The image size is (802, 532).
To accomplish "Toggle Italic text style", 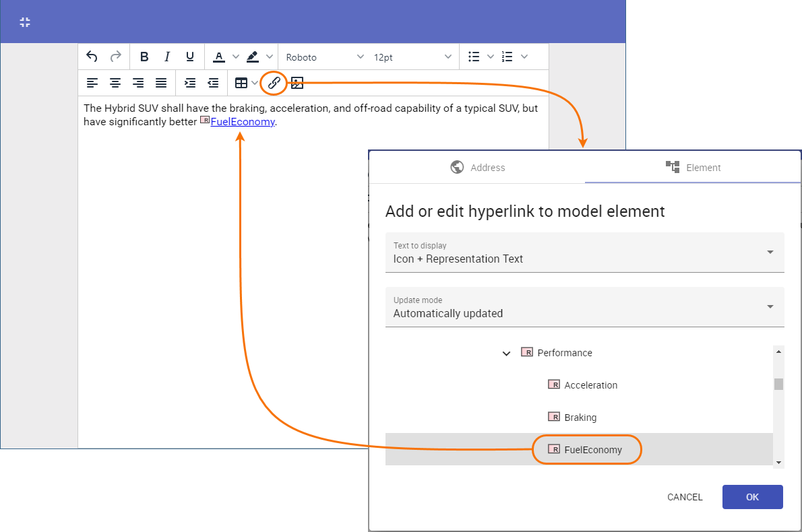I will tap(167, 57).
